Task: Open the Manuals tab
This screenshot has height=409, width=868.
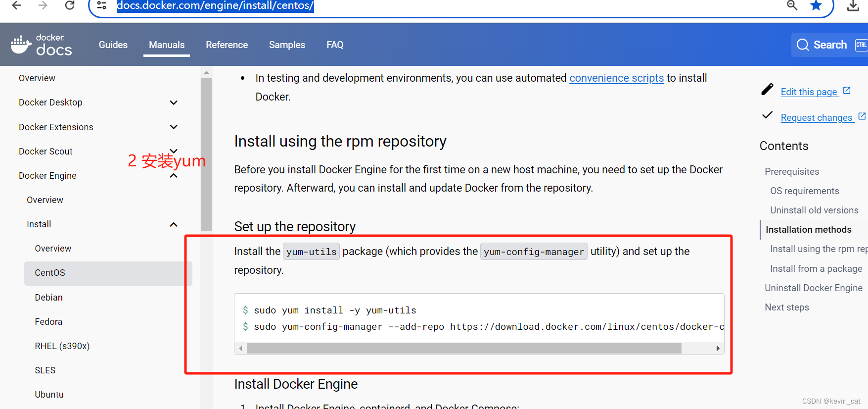Action: click(x=167, y=45)
